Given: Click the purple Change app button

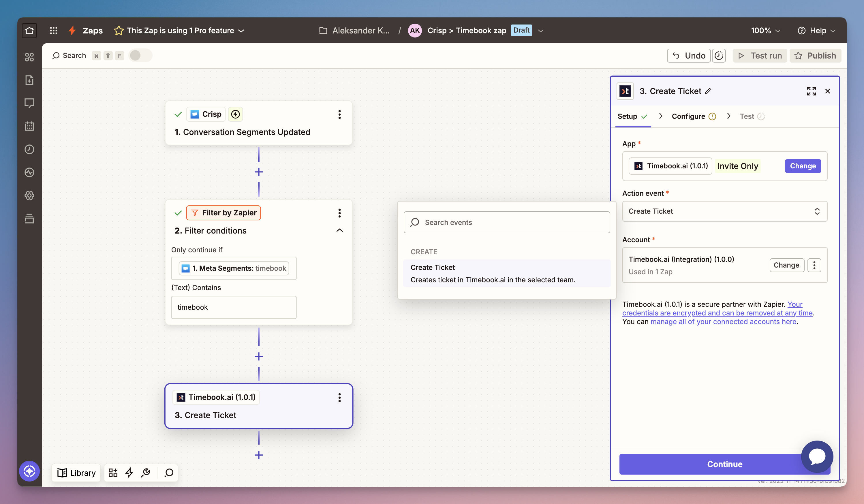Looking at the screenshot, I should (x=803, y=166).
